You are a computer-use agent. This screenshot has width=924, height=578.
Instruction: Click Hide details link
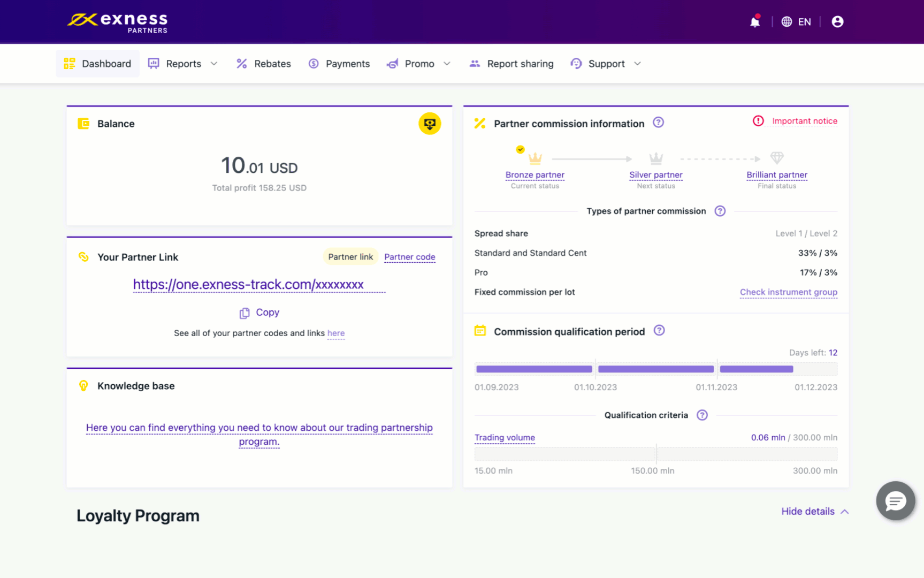(808, 512)
